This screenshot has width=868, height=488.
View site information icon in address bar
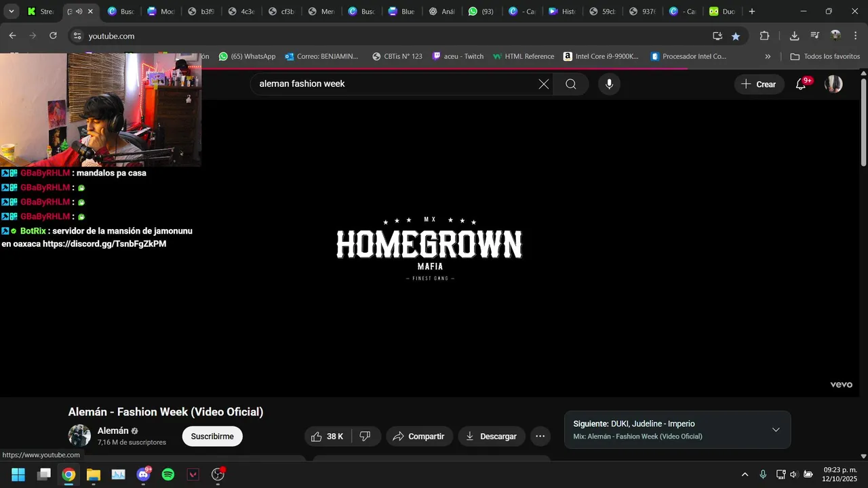point(77,36)
